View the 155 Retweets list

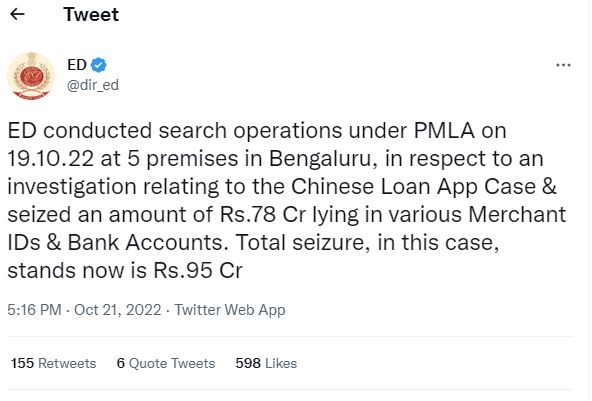pyautogui.click(x=53, y=363)
